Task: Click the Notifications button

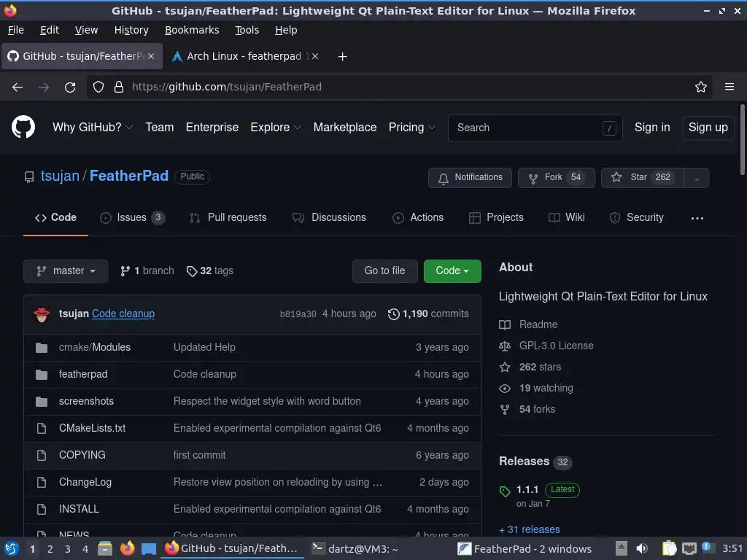Action: click(470, 178)
